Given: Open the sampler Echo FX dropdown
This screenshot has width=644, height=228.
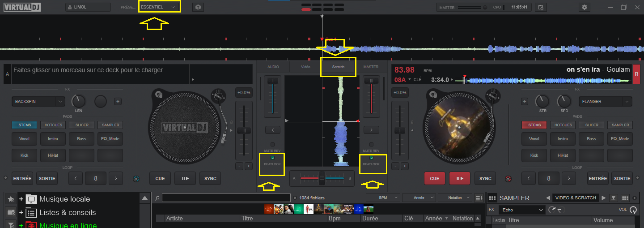Looking at the screenshot, I should click(522, 210).
